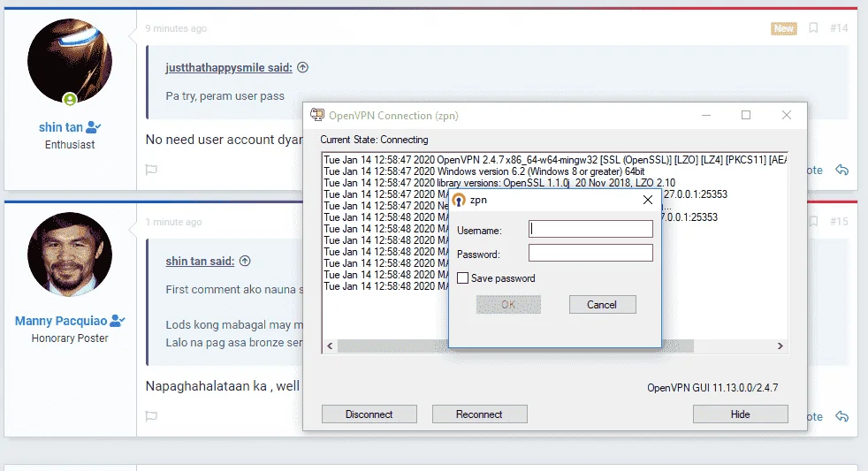The image size is (868, 471).
Task: Open shin tan's profile name link
Action: pyautogui.click(x=61, y=127)
